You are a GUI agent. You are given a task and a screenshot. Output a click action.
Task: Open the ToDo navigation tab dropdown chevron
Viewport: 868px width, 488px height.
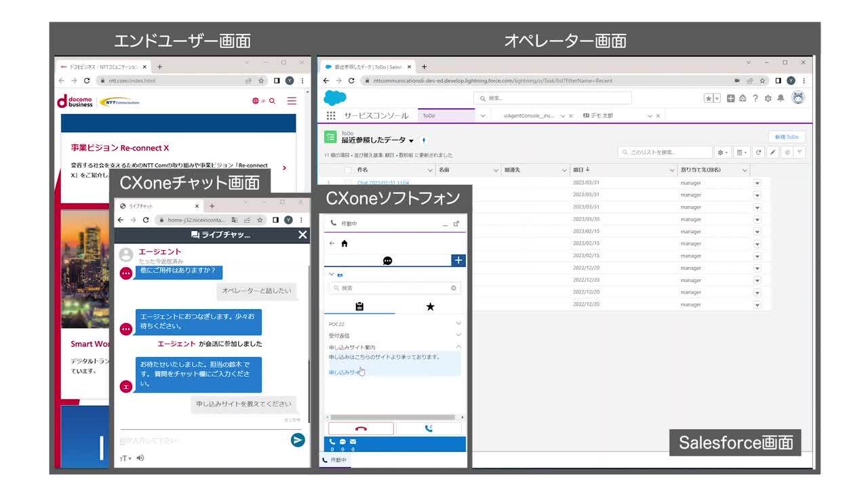(483, 116)
